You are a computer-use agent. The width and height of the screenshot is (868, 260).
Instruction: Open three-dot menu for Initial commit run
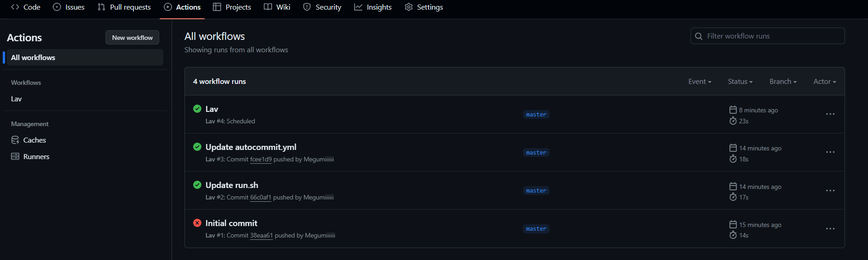tap(830, 229)
